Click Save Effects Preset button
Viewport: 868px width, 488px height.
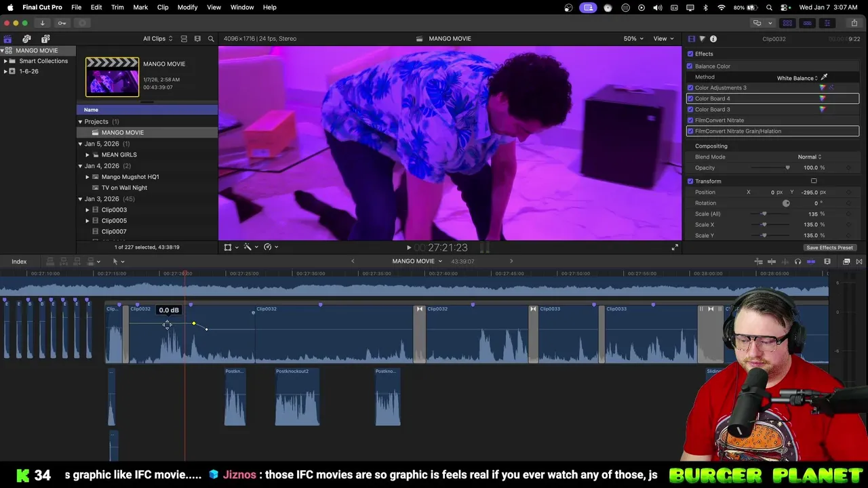(829, 247)
